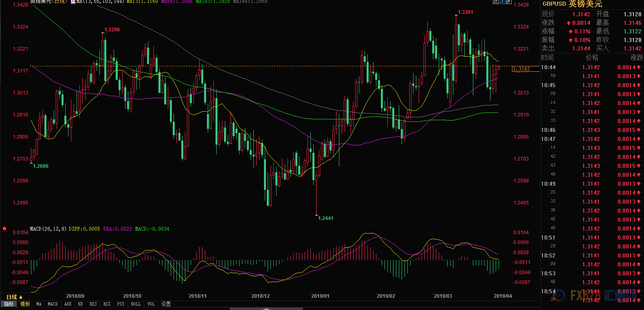
Task: Click the MA55:1.3086 legend value
Action: pyautogui.click(x=177, y=2)
